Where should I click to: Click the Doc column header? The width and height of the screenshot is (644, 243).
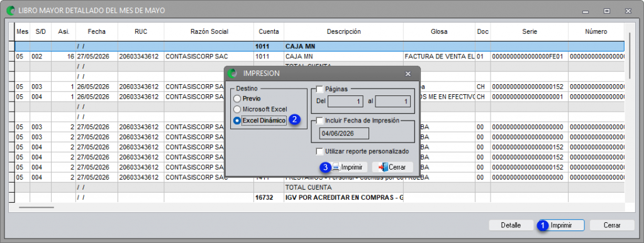482,31
